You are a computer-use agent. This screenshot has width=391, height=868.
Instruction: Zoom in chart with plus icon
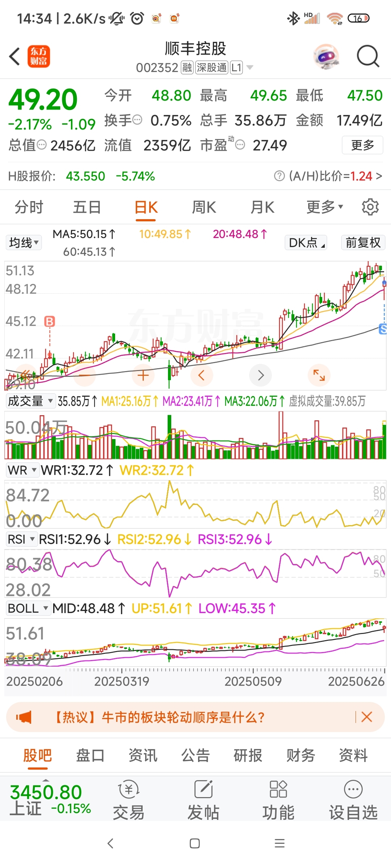coord(143,375)
